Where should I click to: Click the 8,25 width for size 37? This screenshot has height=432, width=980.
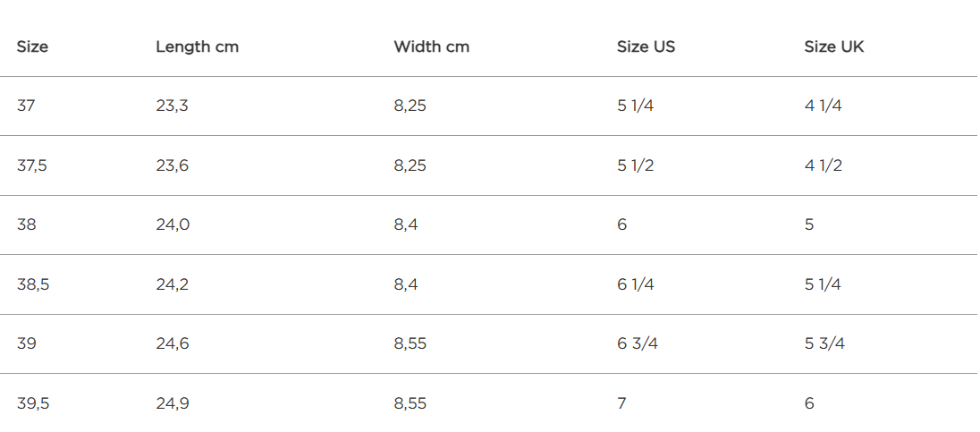[x=410, y=106]
